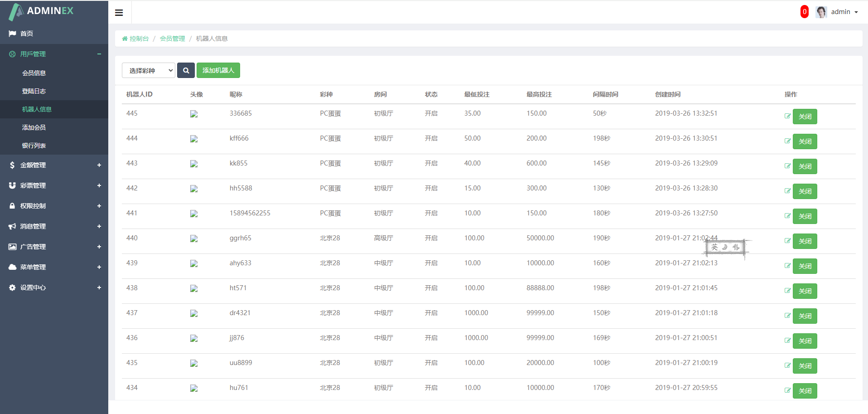
Task: Disable robot 438 using 关闭 button
Action: (x=805, y=291)
